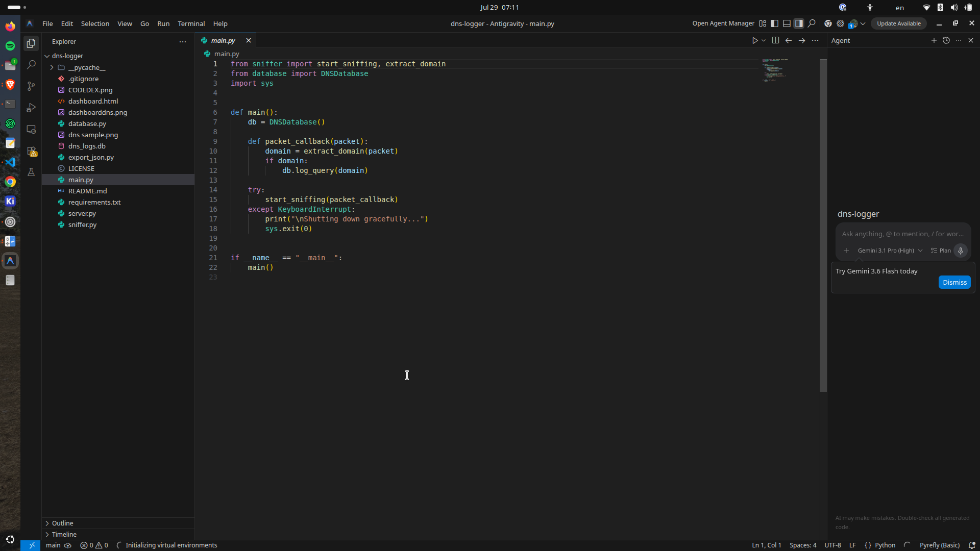Click the Update Available button
Screen dimensions: 980x551
click(898, 23)
